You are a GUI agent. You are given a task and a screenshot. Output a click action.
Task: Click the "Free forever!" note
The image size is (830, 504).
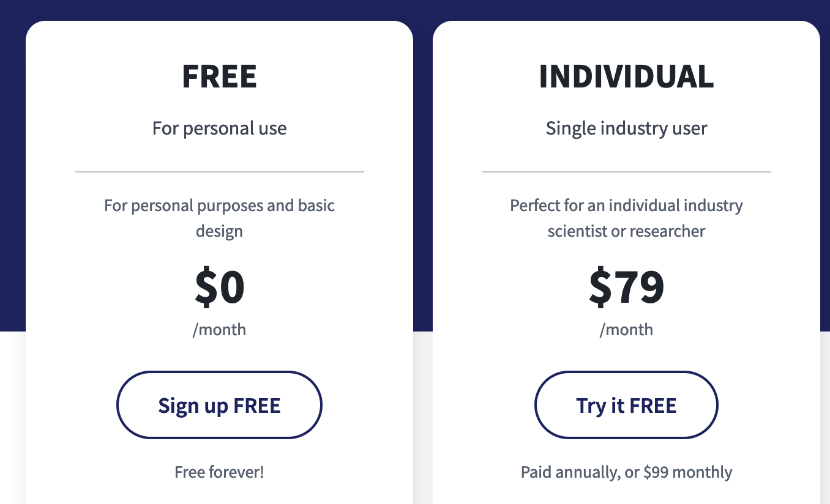[219, 472]
